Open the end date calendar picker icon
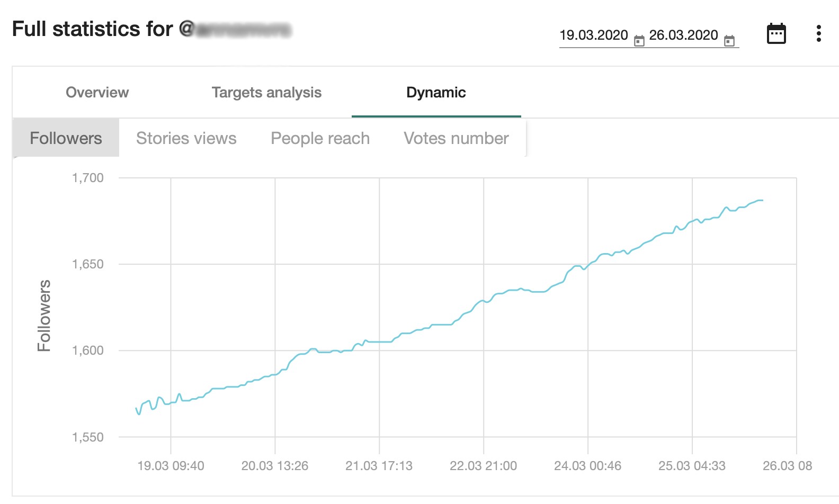Screen dimensions: 839x504 (x=729, y=40)
